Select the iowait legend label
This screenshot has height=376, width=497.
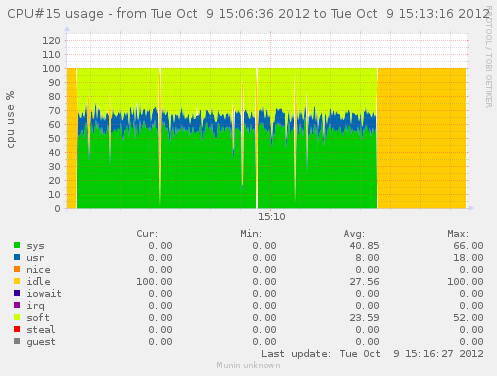(x=44, y=293)
